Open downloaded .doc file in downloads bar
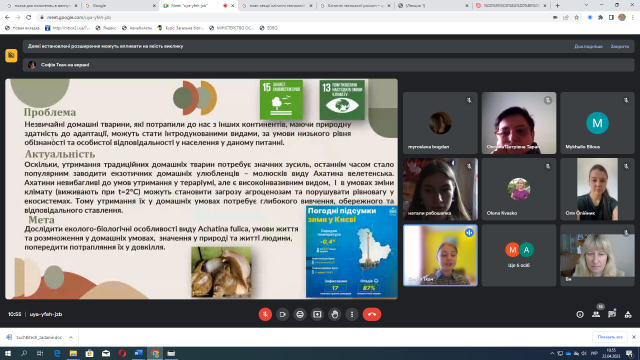The image size is (640, 360). click(35, 337)
